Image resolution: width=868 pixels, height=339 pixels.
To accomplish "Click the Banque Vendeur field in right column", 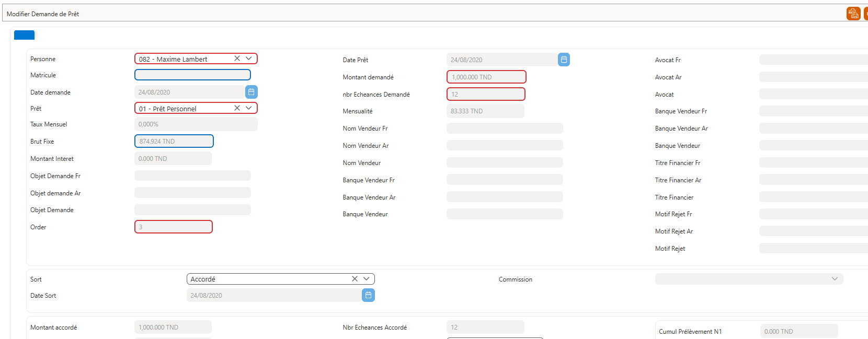I will click(814, 145).
